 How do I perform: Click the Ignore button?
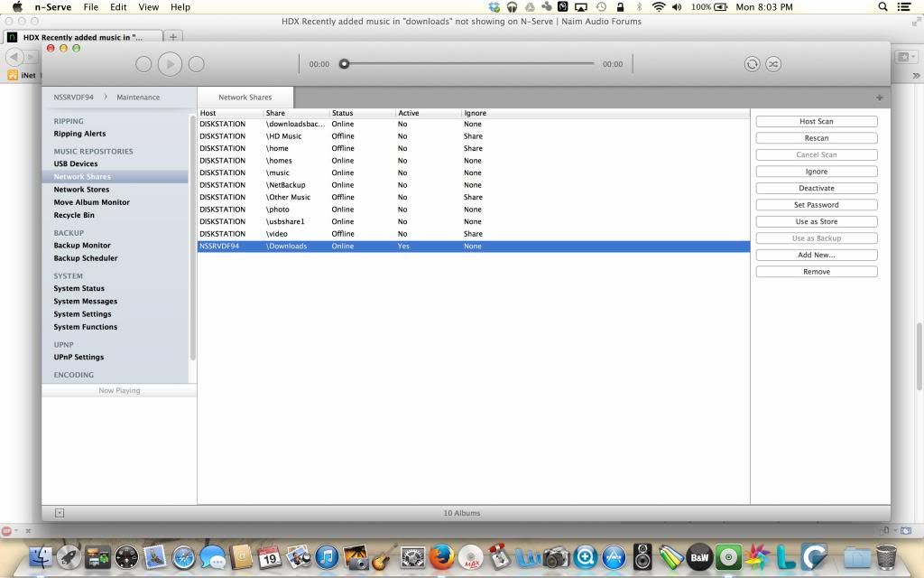(x=816, y=172)
